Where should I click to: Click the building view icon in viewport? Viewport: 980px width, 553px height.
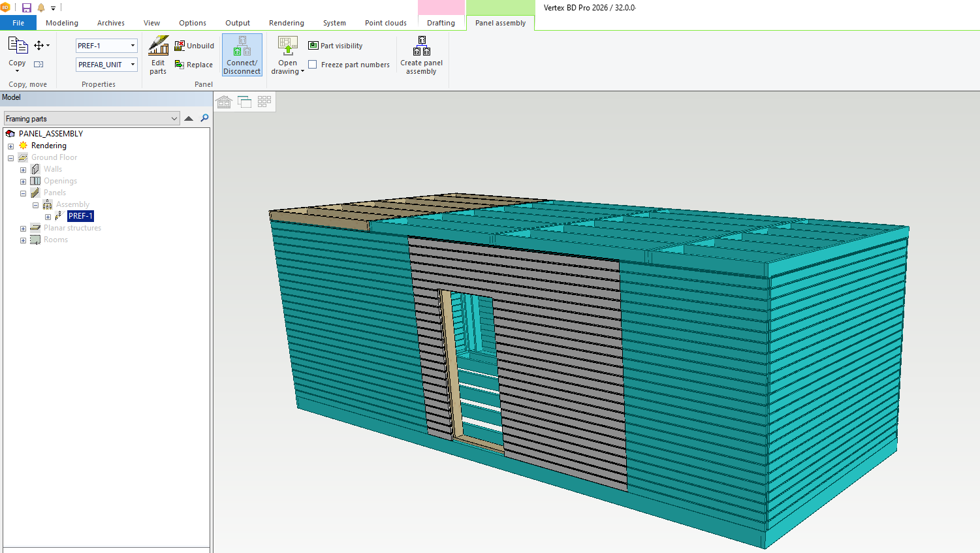[x=224, y=102]
